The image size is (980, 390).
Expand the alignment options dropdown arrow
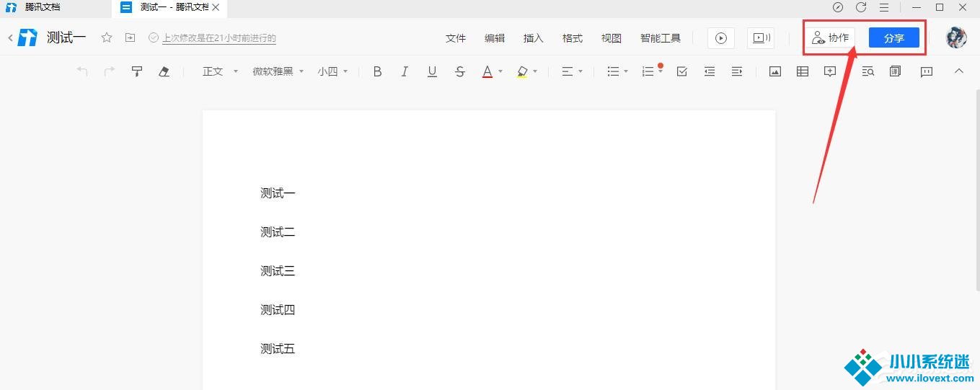click(x=580, y=71)
